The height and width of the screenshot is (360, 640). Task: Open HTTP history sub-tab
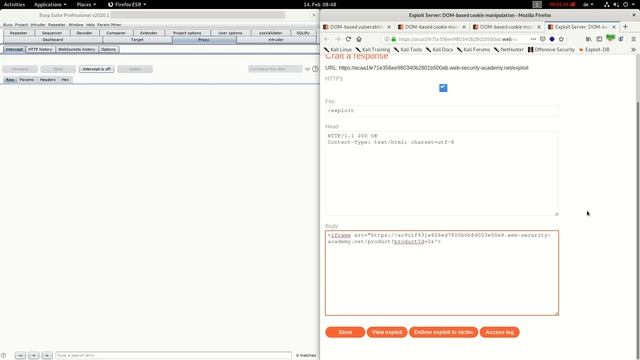40,49
